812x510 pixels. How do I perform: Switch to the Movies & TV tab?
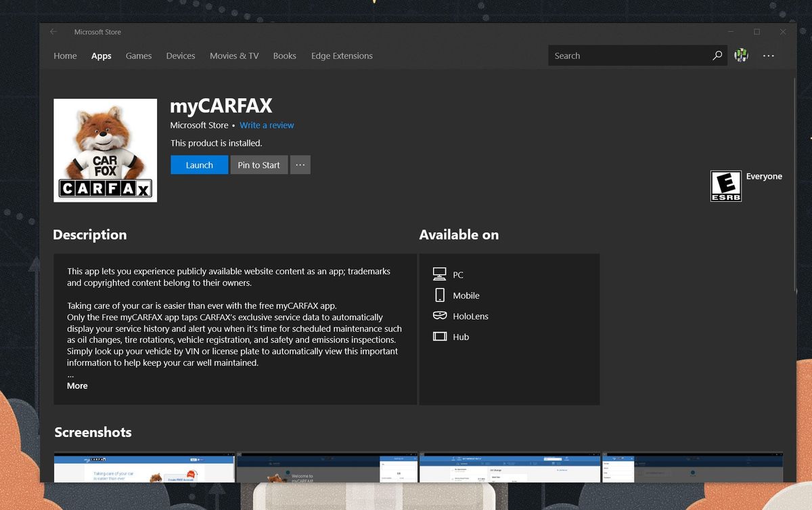233,56
